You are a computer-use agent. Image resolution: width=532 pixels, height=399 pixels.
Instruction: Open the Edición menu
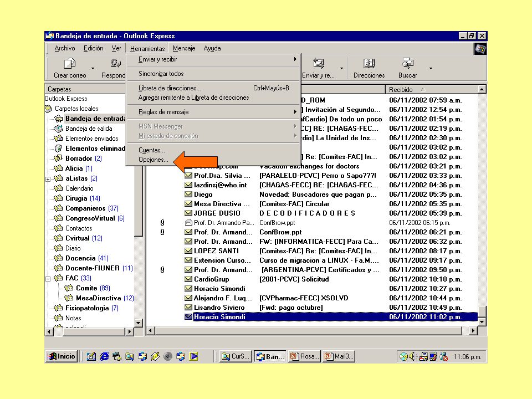93,48
